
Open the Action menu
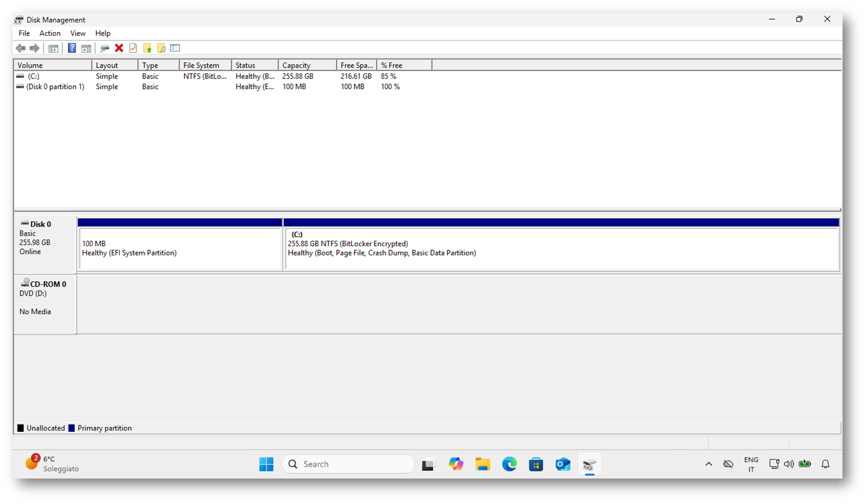pyautogui.click(x=50, y=33)
